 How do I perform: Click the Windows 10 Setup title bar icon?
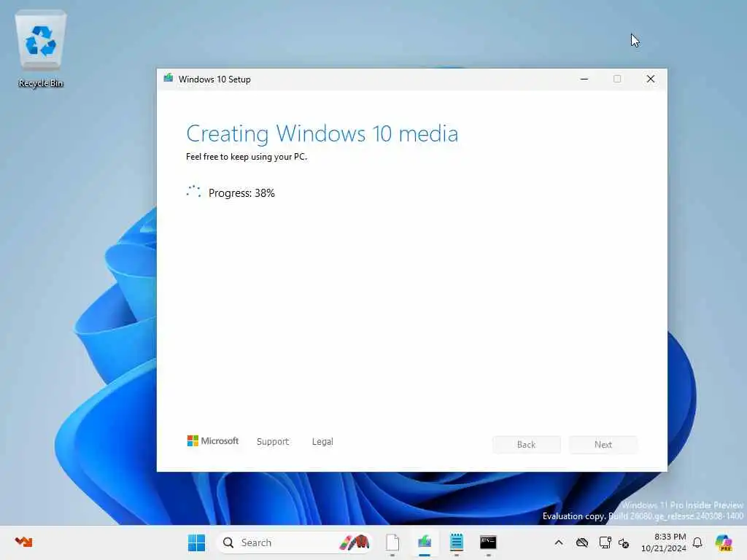(169, 78)
